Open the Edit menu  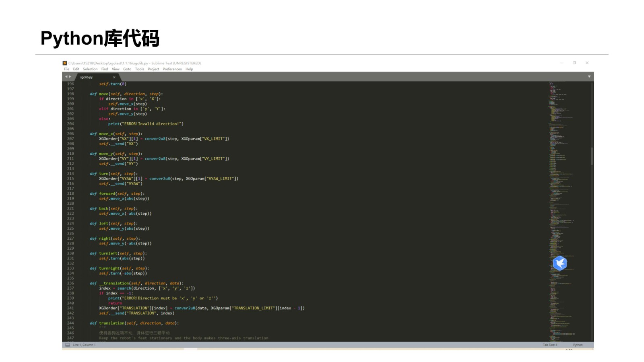tap(76, 69)
